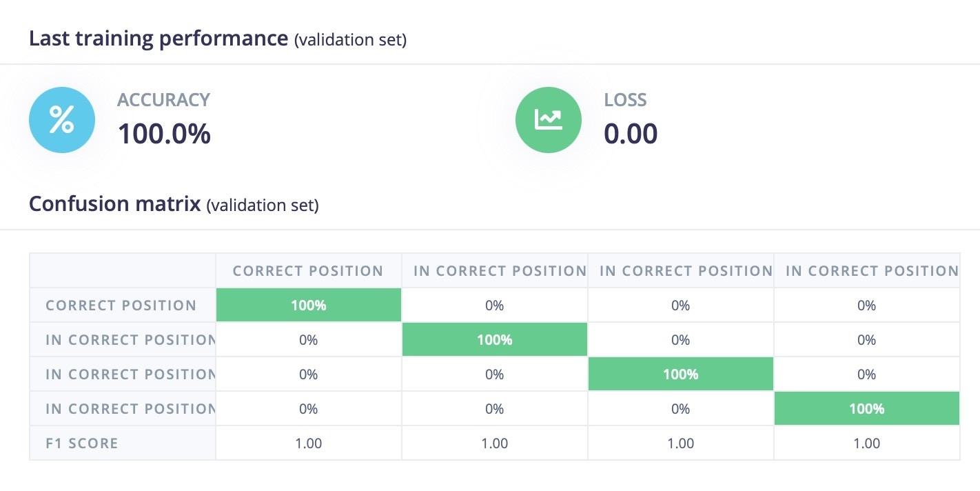
Task: Select the 'Last training performance' heading
Action: point(159,39)
